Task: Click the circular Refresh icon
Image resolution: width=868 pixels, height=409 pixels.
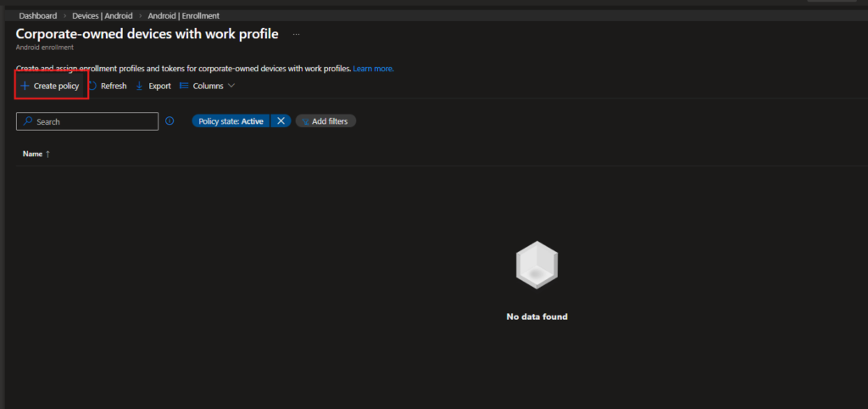Action: [x=92, y=86]
